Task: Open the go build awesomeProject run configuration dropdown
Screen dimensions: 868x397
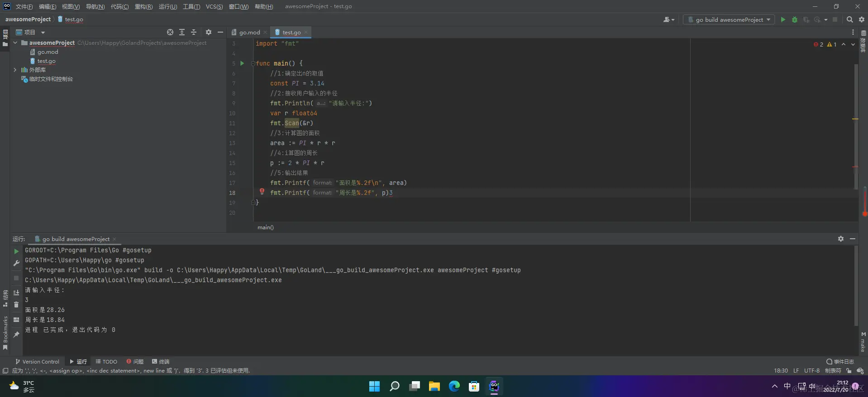Action: pos(729,19)
